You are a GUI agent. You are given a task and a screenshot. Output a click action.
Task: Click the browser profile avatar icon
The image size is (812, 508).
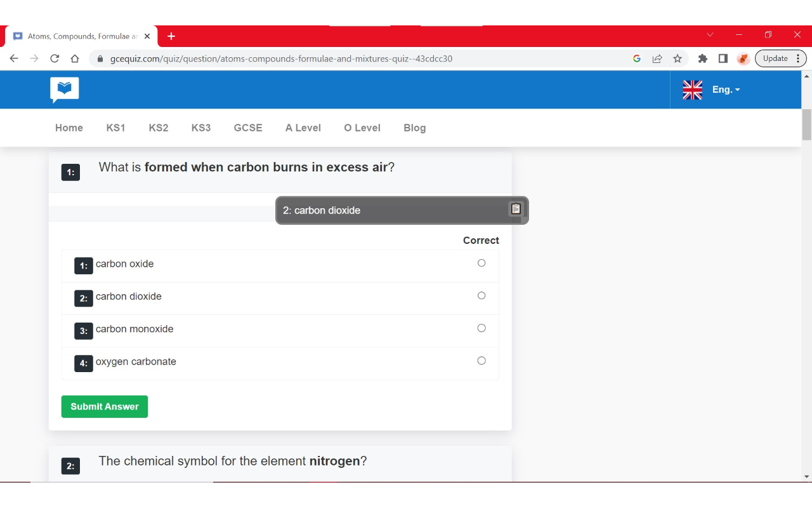click(743, 58)
